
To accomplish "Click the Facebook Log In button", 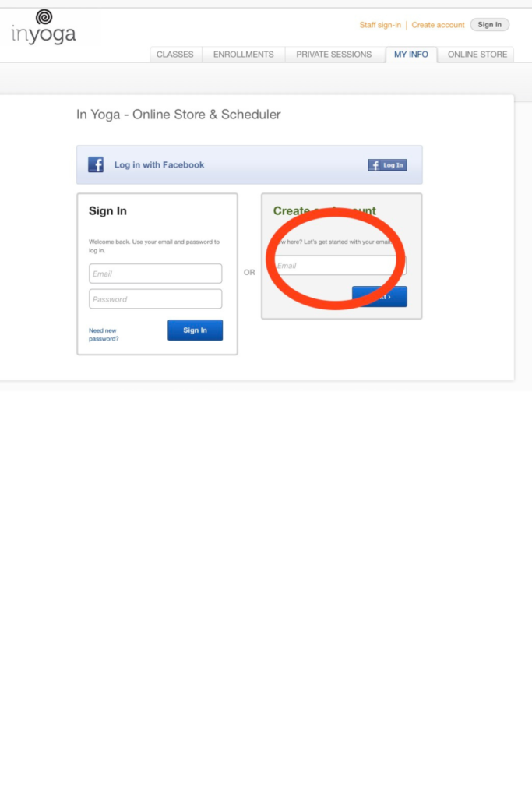I will (x=387, y=165).
